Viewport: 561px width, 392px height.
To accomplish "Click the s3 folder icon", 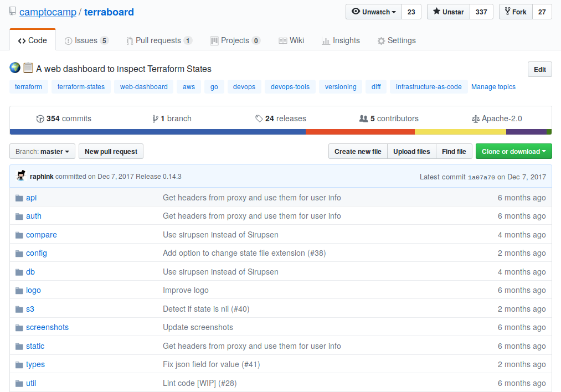I will (x=19, y=309).
